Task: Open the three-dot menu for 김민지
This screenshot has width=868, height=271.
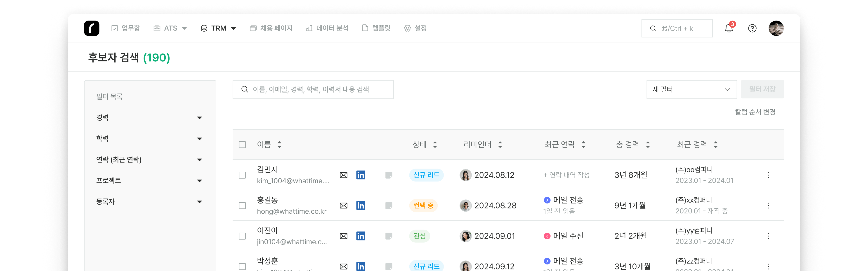Action: (768, 175)
